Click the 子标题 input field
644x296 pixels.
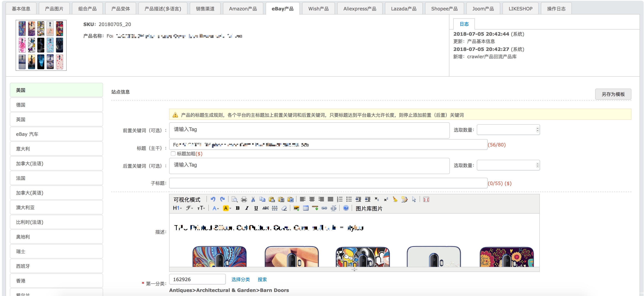point(328,183)
